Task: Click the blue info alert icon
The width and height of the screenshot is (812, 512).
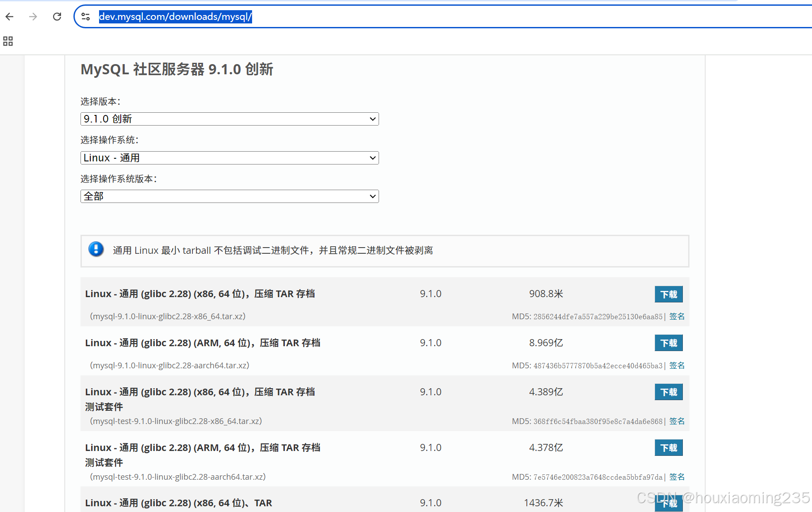Action: pos(96,249)
